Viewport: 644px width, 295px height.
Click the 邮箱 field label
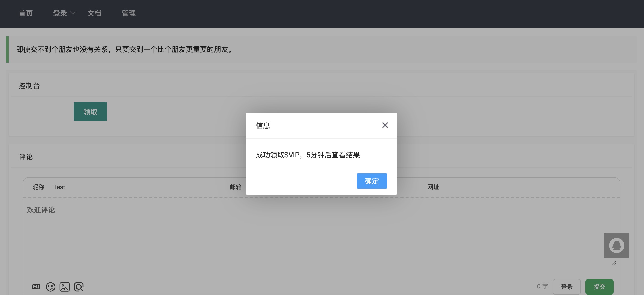click(236, 187)
